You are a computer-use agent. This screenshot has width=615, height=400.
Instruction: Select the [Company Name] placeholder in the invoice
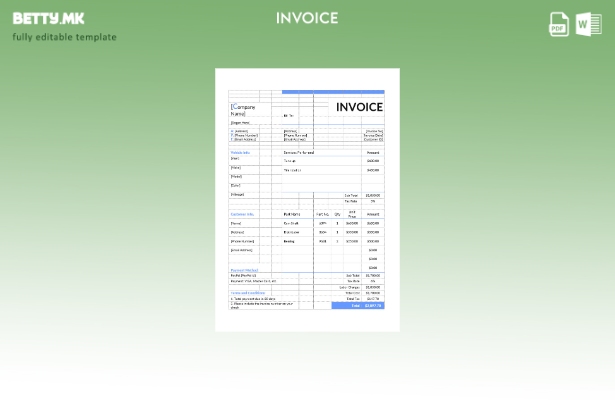pos(242,110)
